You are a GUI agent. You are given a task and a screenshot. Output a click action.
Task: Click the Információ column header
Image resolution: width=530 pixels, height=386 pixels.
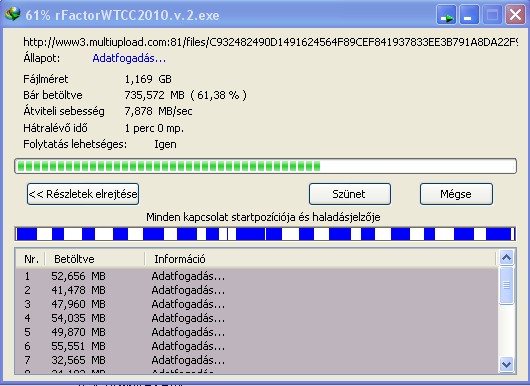(x=320, y=259)
